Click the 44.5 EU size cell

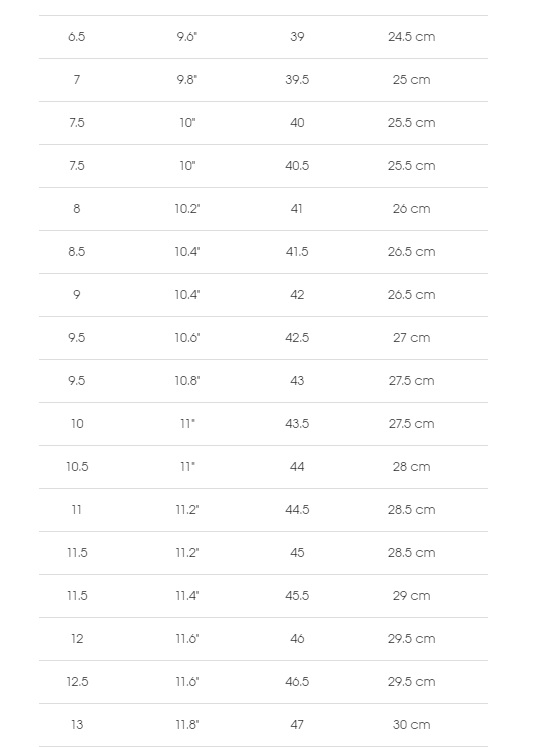(297, 510)
